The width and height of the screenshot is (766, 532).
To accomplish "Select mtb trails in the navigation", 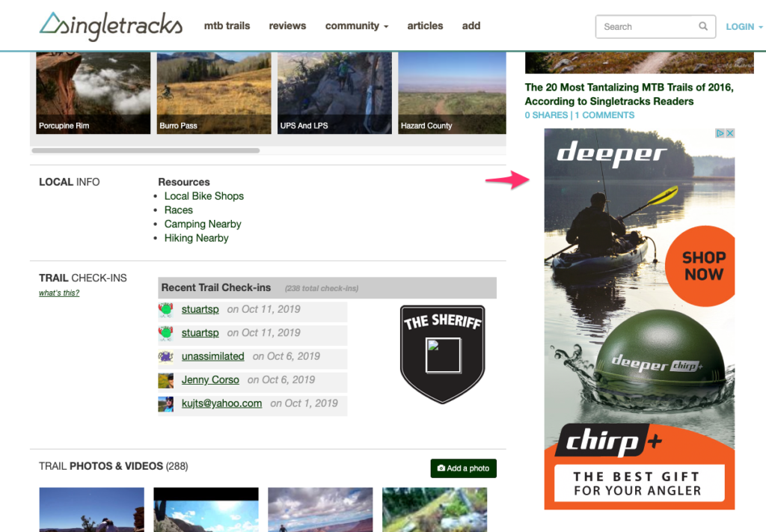I will point(227,25).
